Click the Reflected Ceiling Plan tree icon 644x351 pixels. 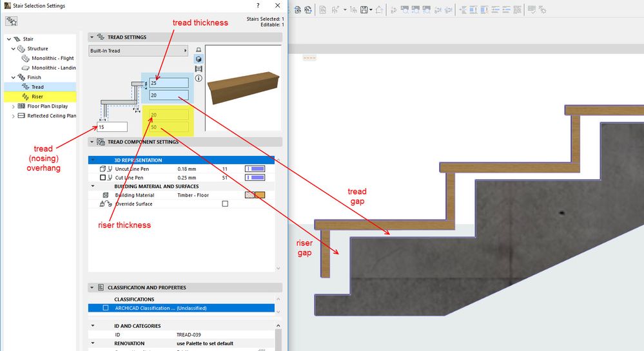coord(21,116)
